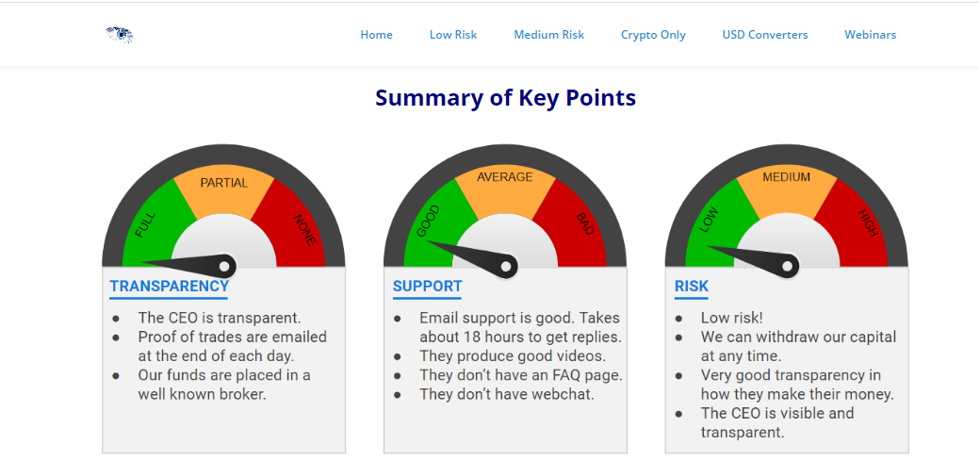The image size is (980, 461).
Task: Open the Home menu item
Action: [376, 35]
